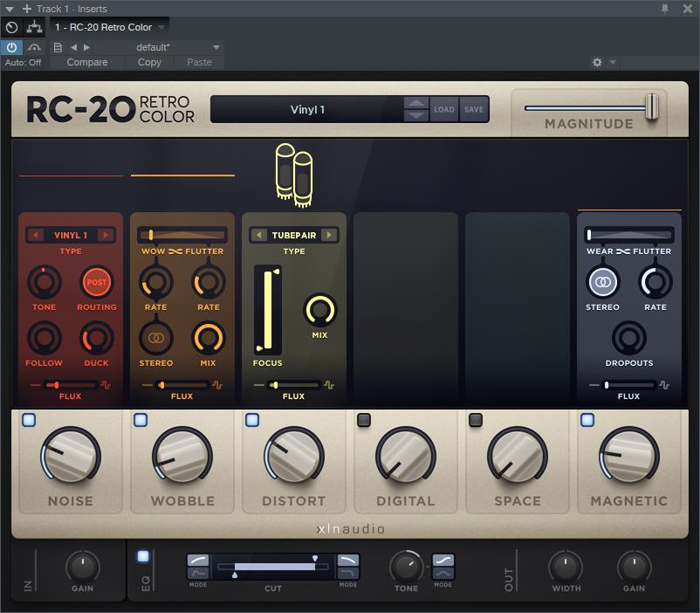The height and width of the screenshot is (613, 700).
Task: Click the large NOISE knob
Action: click(71, 457)
